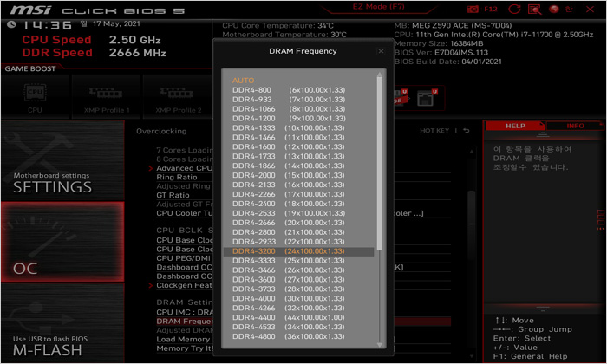Select AUTO DRAM frequency
This screenshot has width=607, height=364.
coord(243,81)
